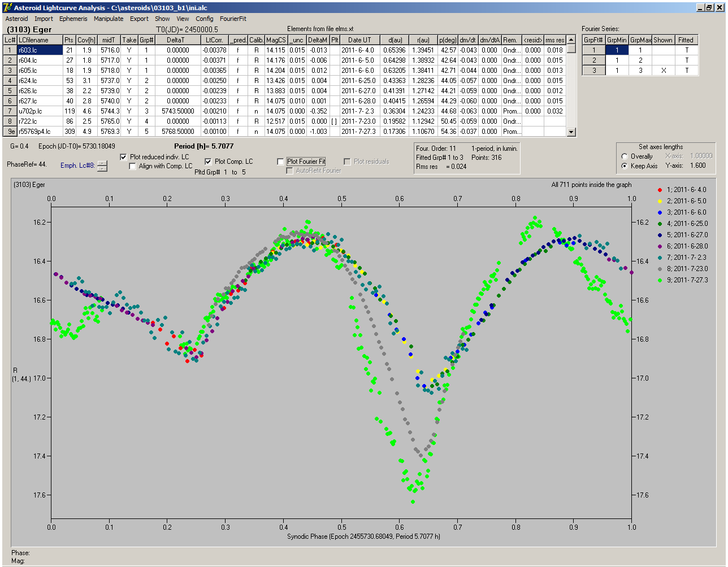Click the DeltaT value 5768.50000
The height and width of the screenshot is (567, 728).
(x=177, y=132)
